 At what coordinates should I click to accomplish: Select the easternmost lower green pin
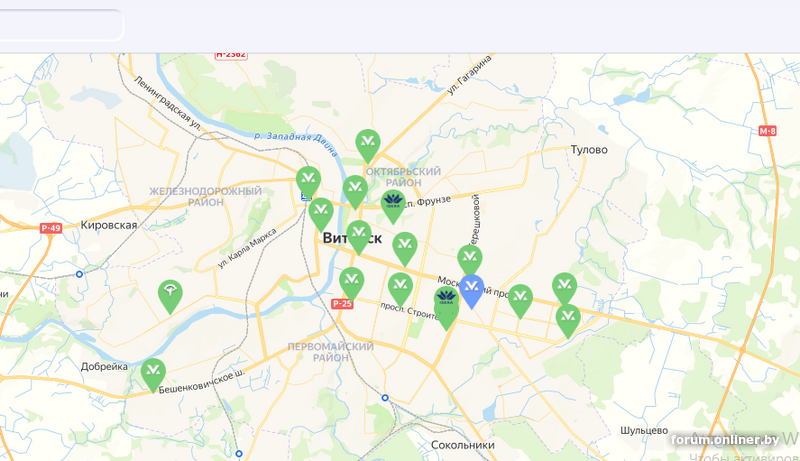(568, 320)
